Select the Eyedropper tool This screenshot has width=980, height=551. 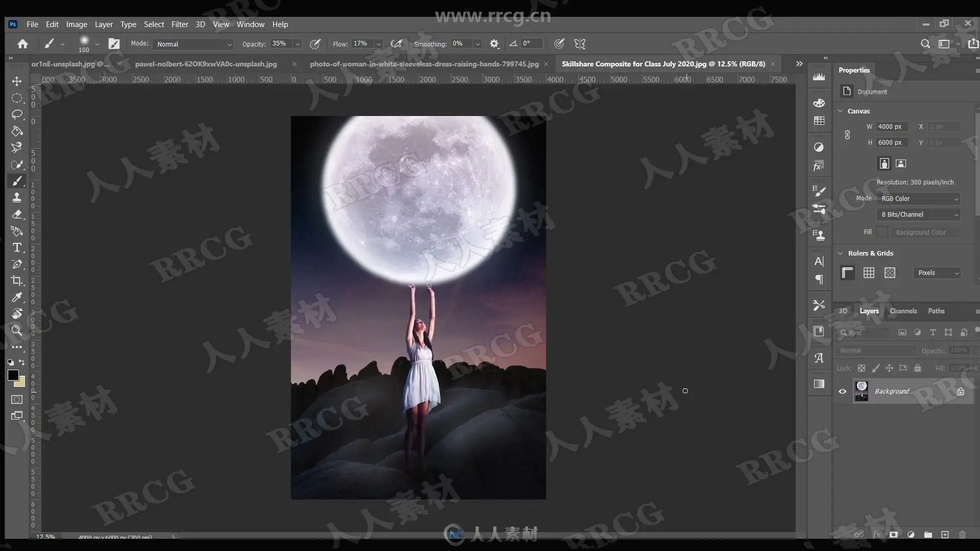tap(17, 297)
